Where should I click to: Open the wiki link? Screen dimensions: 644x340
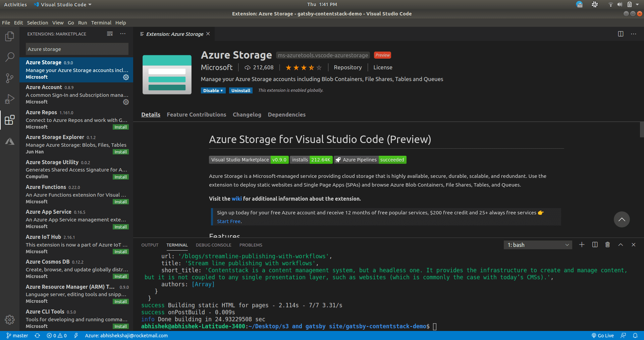click(236, 199)
